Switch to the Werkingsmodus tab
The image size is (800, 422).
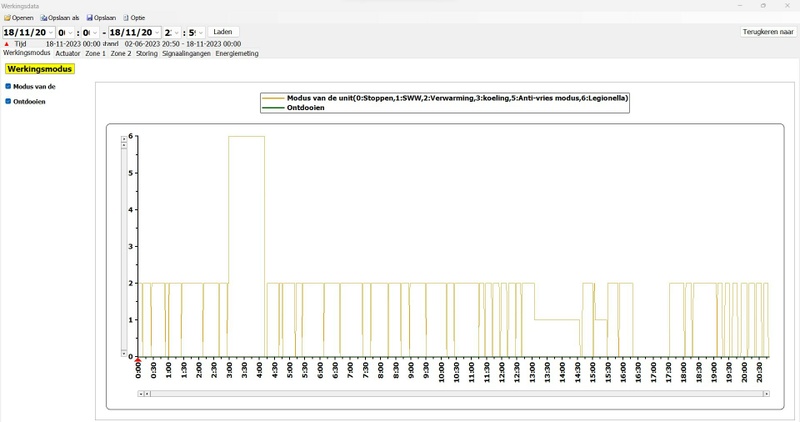[x=27, y=53]
